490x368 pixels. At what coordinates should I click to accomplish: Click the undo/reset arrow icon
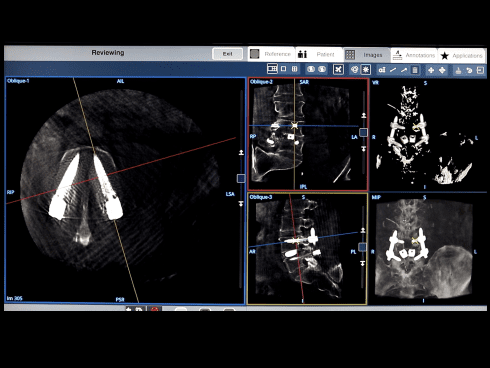tap(469, 70)
